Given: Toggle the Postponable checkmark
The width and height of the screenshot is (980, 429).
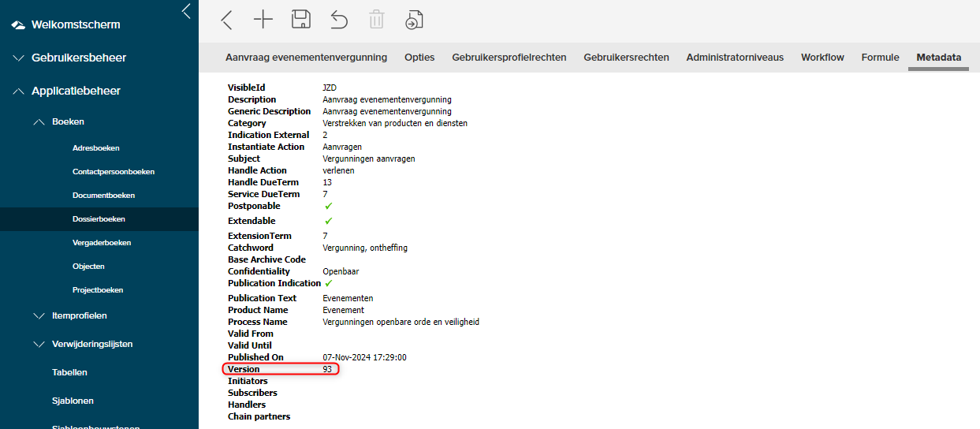Looking at the screenshot, I should (329, 207).
